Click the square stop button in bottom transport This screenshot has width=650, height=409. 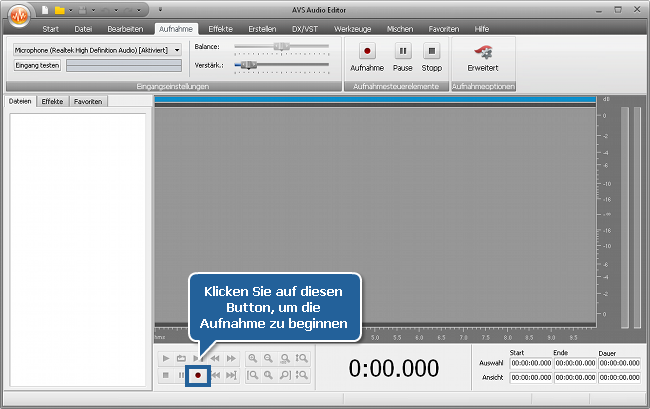click(x=166, y=375)
